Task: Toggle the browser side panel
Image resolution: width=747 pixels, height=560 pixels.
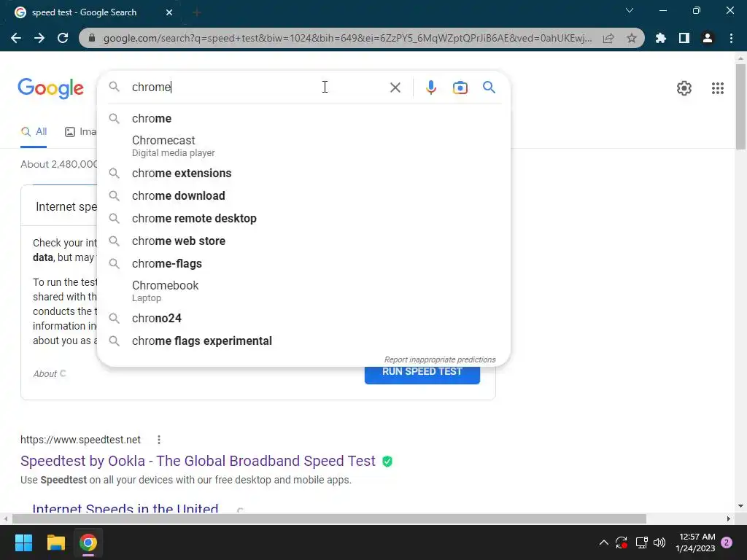Action: coord(684,38)
